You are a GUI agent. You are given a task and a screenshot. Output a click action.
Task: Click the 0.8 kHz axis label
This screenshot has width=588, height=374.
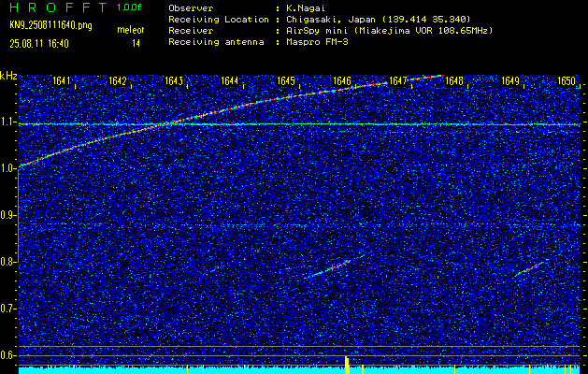pos(7,262)
